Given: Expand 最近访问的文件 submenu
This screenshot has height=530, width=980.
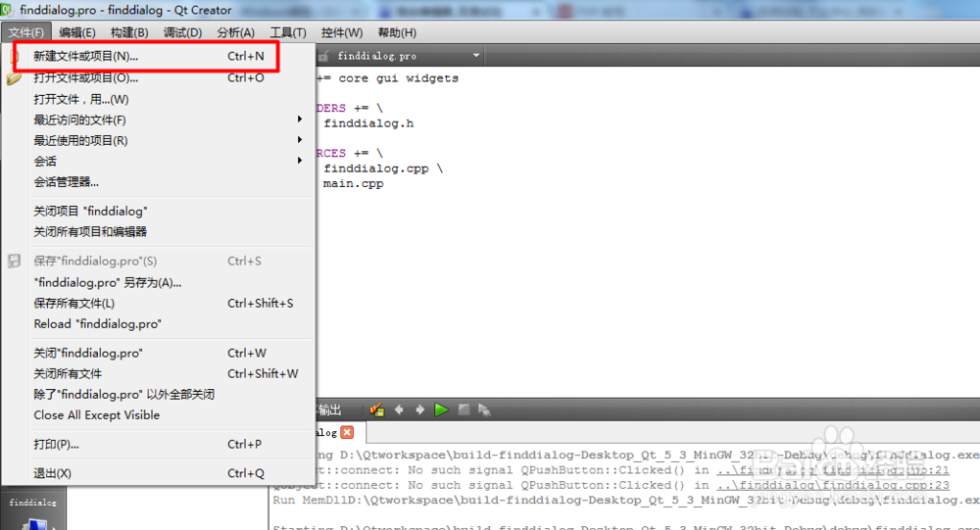Looking at the screenshot, I should (300, 120).
